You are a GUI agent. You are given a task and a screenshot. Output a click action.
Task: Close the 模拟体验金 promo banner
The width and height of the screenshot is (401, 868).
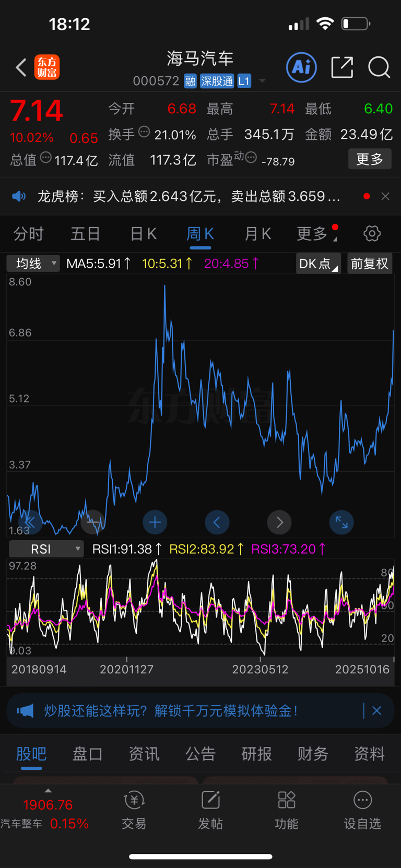pos(376,710)
